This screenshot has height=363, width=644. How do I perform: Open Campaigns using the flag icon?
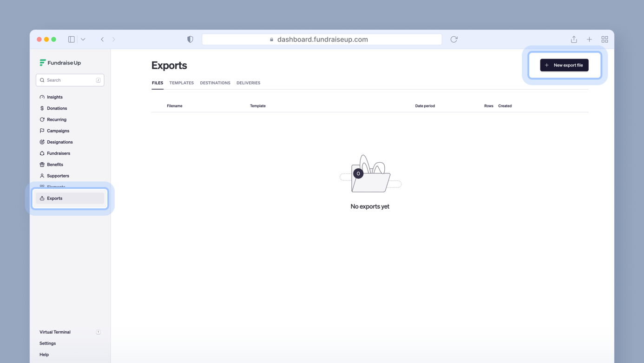tap(42, 131)
